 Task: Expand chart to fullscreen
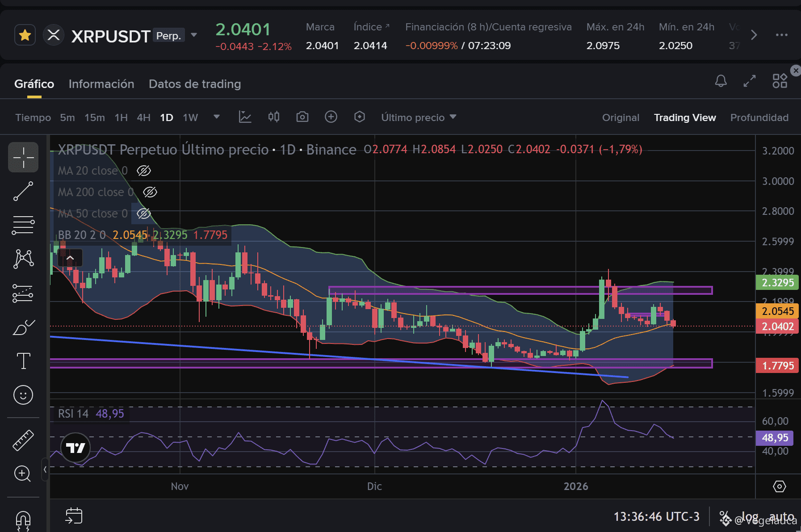(750, 81)
